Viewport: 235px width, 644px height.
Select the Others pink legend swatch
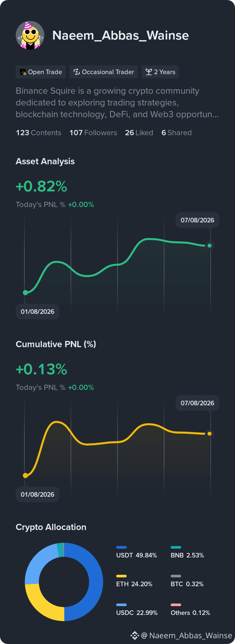(x=176, y=605)
